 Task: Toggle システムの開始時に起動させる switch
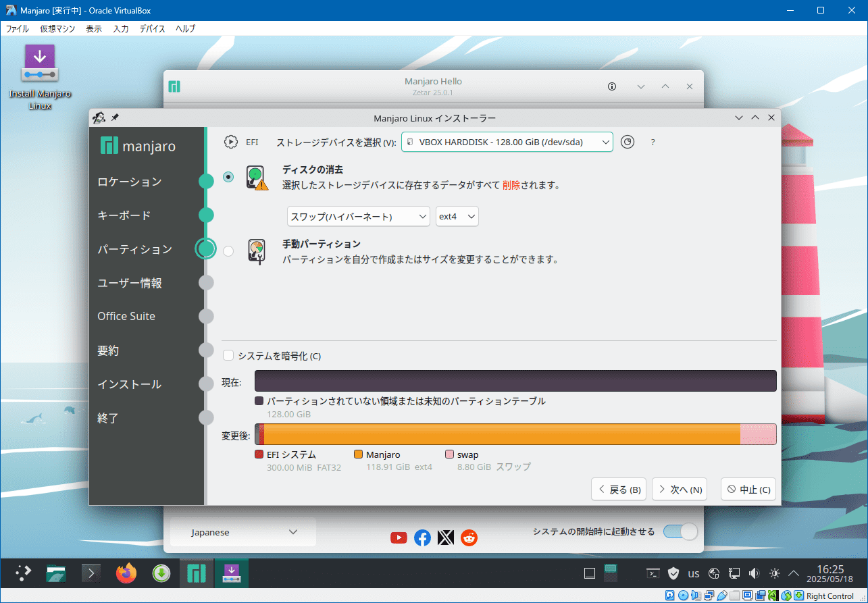(680, 531)
